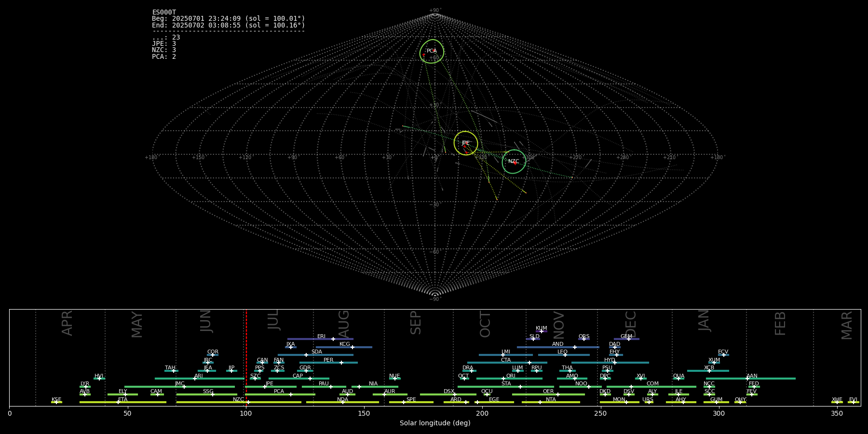
Task: Select the CAP shower bar in timeline
Action: click(x=299, y=379)
